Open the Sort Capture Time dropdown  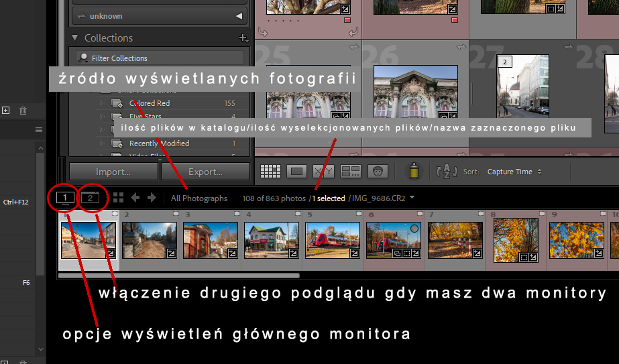514,172
